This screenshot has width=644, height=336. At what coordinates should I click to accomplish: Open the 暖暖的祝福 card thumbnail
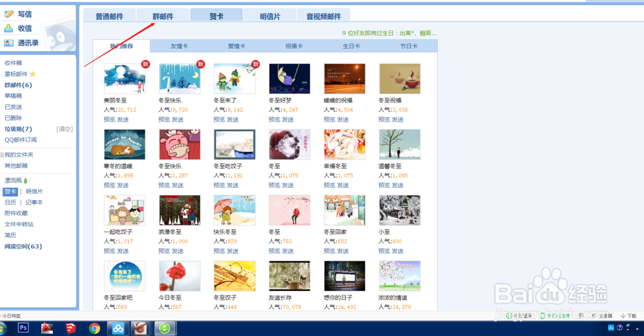pyautogui.click(x=345, y=79)
